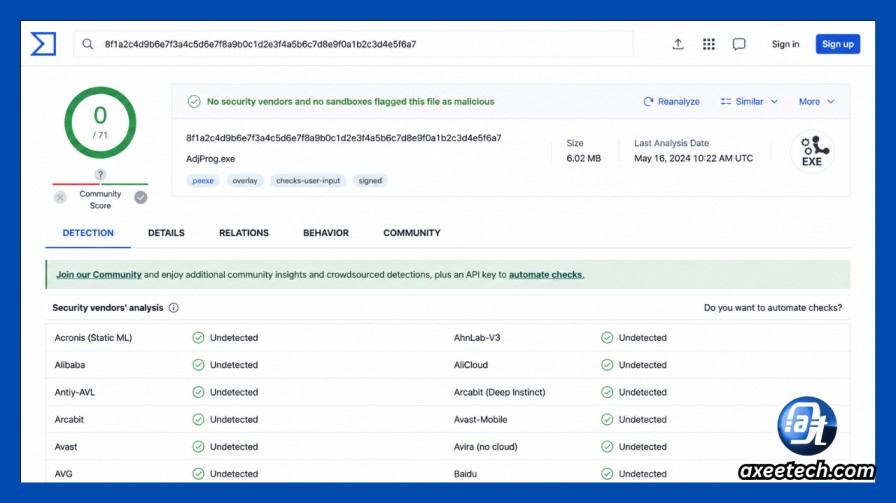The image size is (896, 503).
Task: Click the Security vendors' analysis info icon
Action: pyautogui.click(x=174, y=308)
